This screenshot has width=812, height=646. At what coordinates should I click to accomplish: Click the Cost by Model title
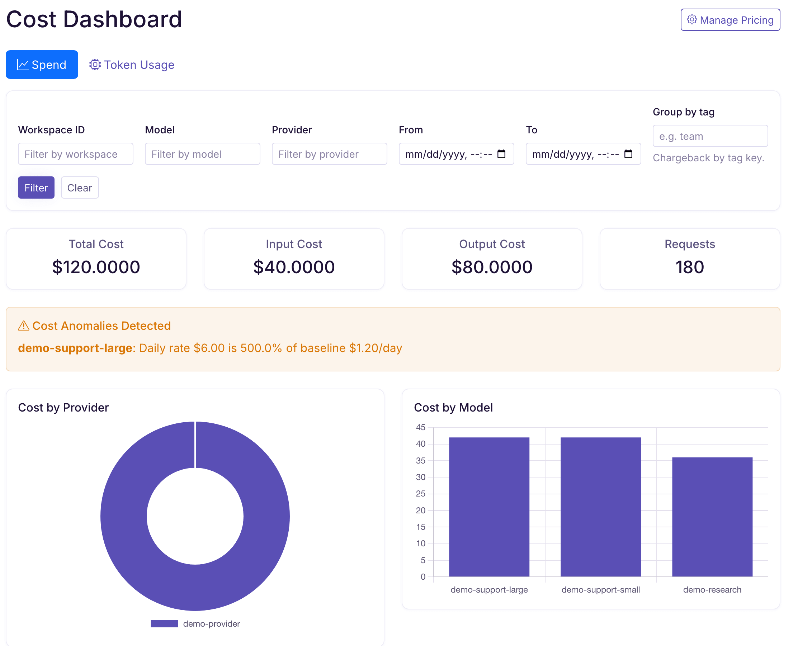[453, 407]
